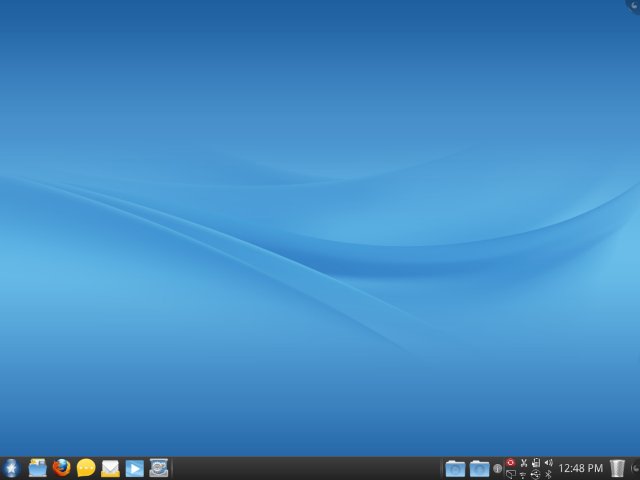Click the red update notifier tray icon
640x480 pixels.
511,462
